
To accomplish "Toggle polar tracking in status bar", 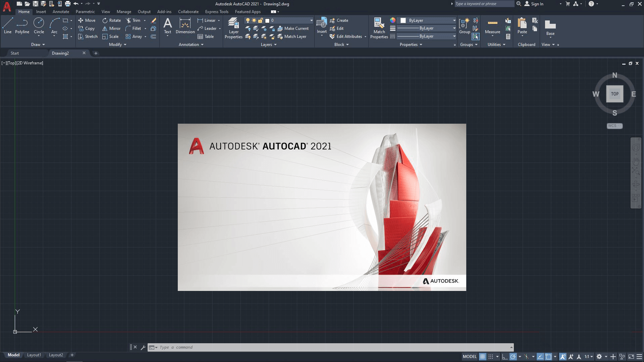I will pyautogui.click(x=513, y=357).
